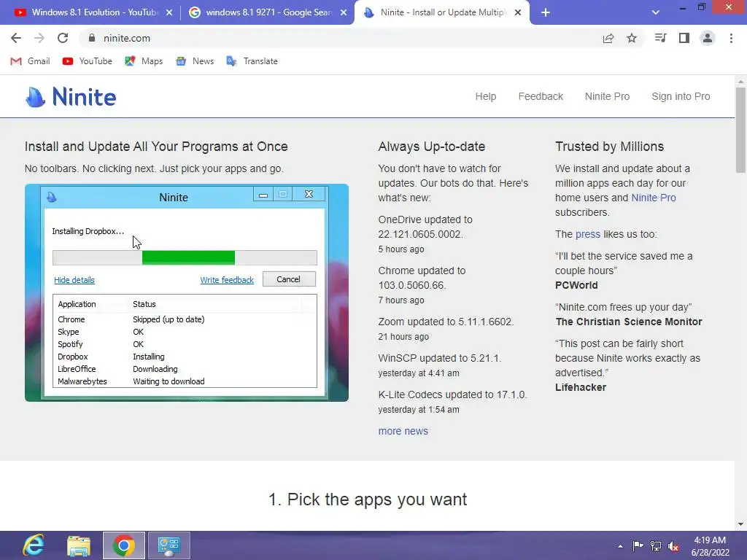Open News bookmark
This screenshot has width=747, height=560.
pos(194,61)
